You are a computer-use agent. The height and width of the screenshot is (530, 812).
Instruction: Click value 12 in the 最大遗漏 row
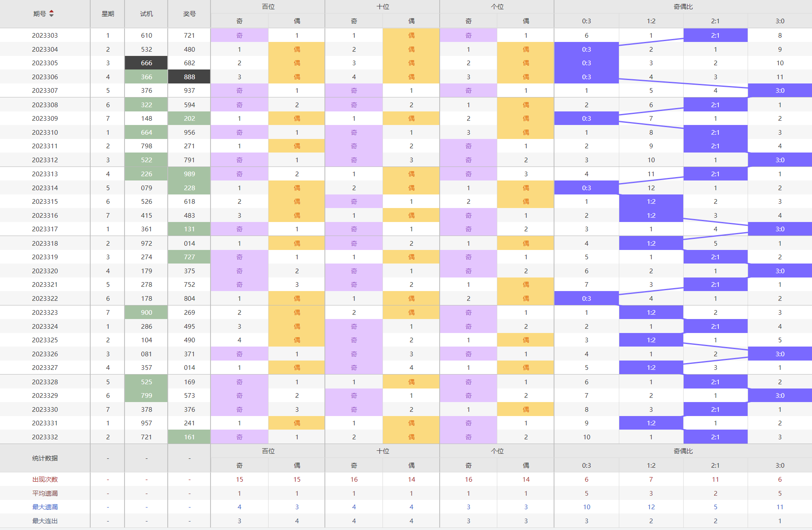(x=651, y=507)
